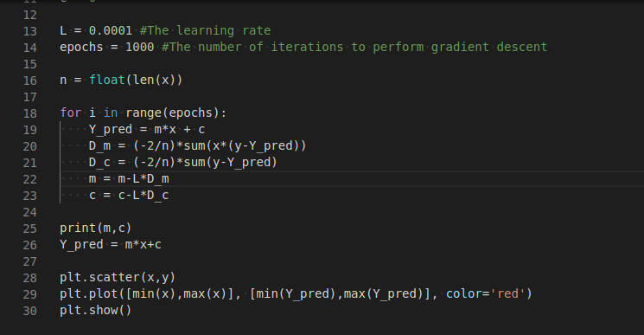Viewport: 644px width, 335px height.
Task: Click the 'in' keyword on line 18
Action: point(111,113)
